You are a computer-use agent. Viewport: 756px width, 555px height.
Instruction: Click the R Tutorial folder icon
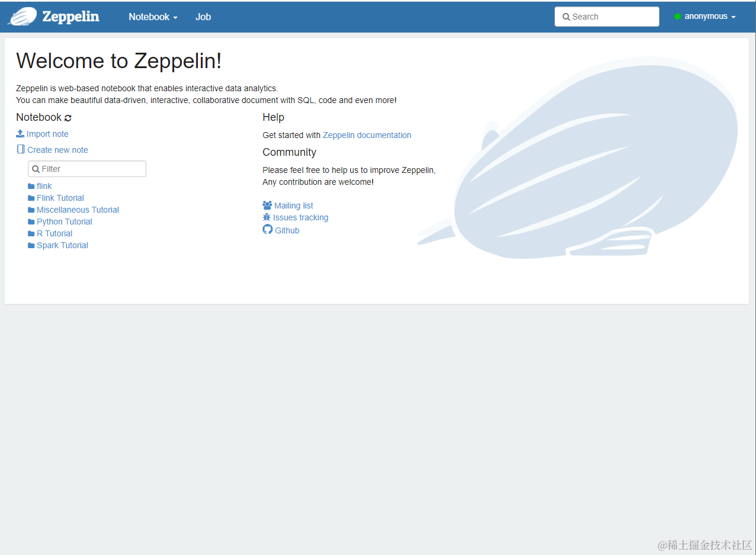click(x=31, y=233)
